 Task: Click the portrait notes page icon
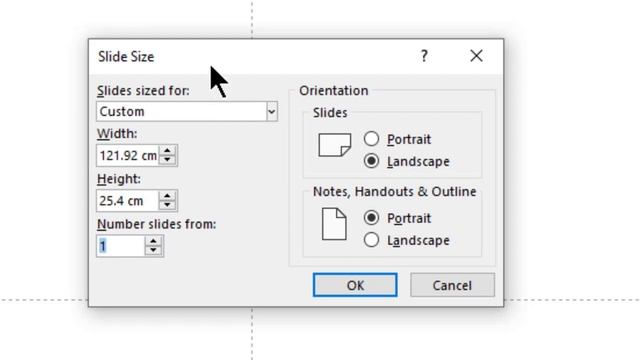[334, 224]
